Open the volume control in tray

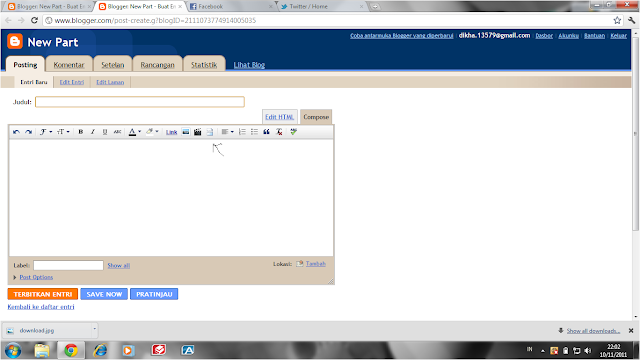[x=588, y=351]
